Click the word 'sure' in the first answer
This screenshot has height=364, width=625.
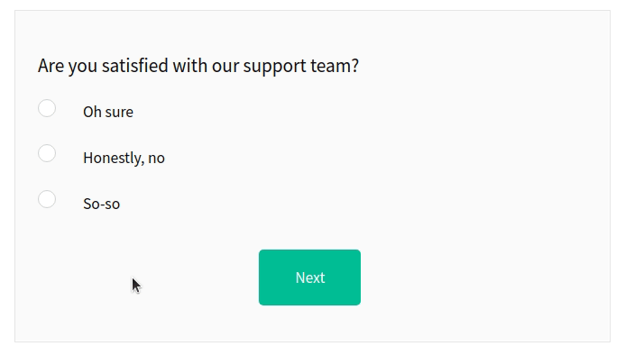(120, 113)
